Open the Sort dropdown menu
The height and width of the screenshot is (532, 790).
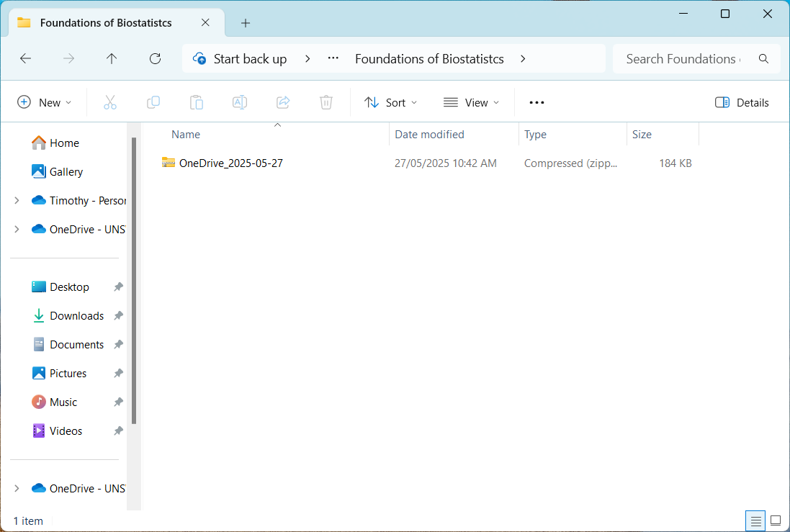pyautogui.click(x=390, y=102)
